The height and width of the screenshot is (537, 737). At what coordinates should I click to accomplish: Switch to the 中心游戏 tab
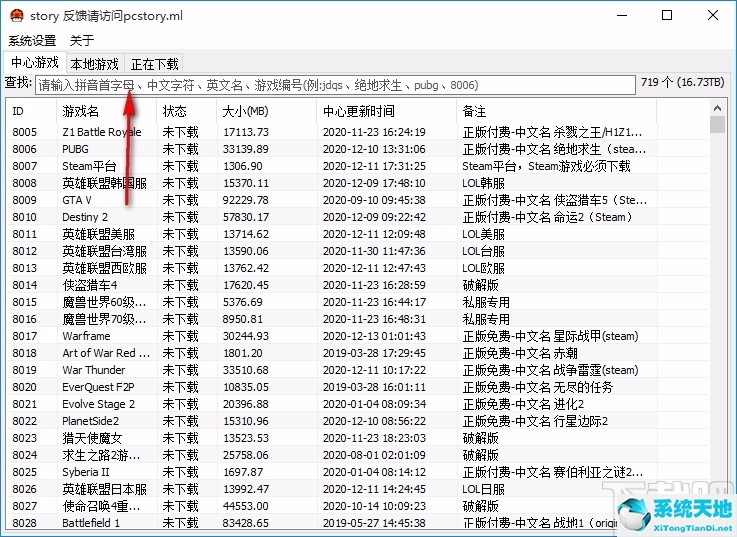tap(35, 63)
